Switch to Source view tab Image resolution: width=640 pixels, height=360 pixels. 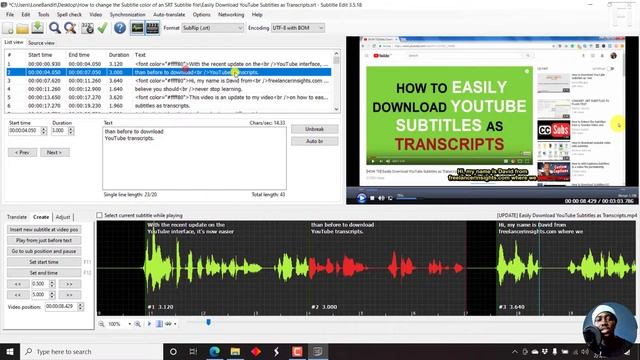41,42
